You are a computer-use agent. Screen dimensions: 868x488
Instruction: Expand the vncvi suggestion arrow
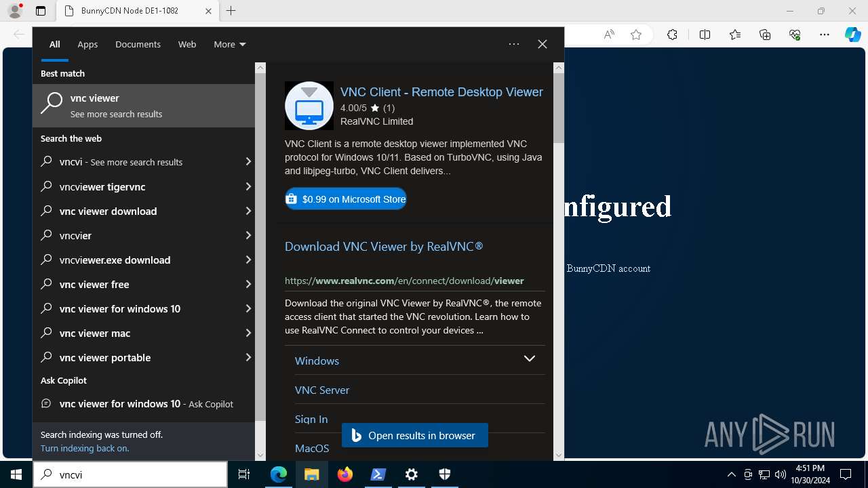[248, 162]
